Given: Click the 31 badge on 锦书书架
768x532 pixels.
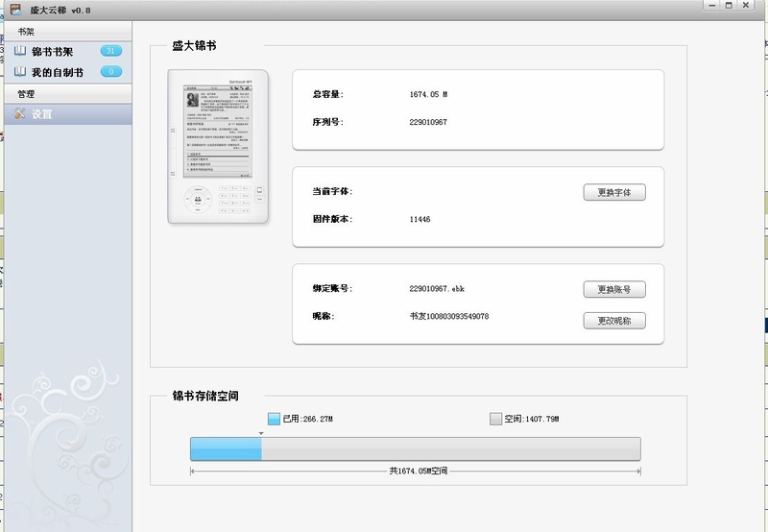Looking at the screenshot, I should tap(111, 51).
